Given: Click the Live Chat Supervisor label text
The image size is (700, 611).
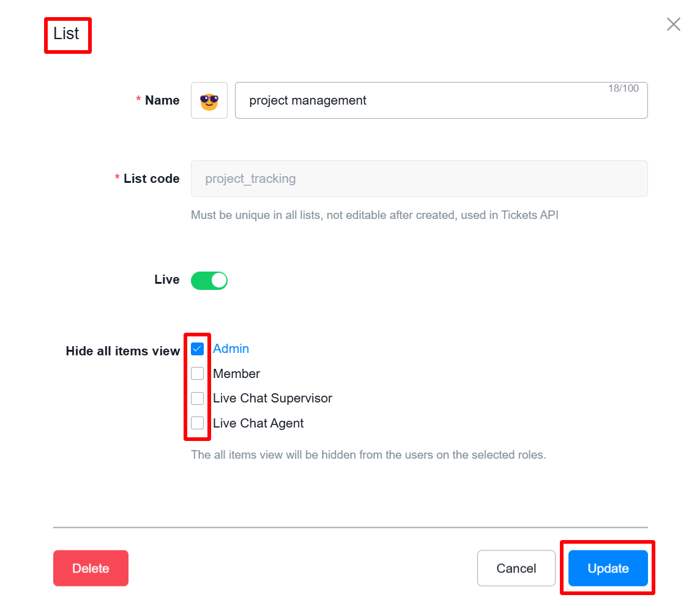Looking at the screenshot, I should tap(272, 398).
